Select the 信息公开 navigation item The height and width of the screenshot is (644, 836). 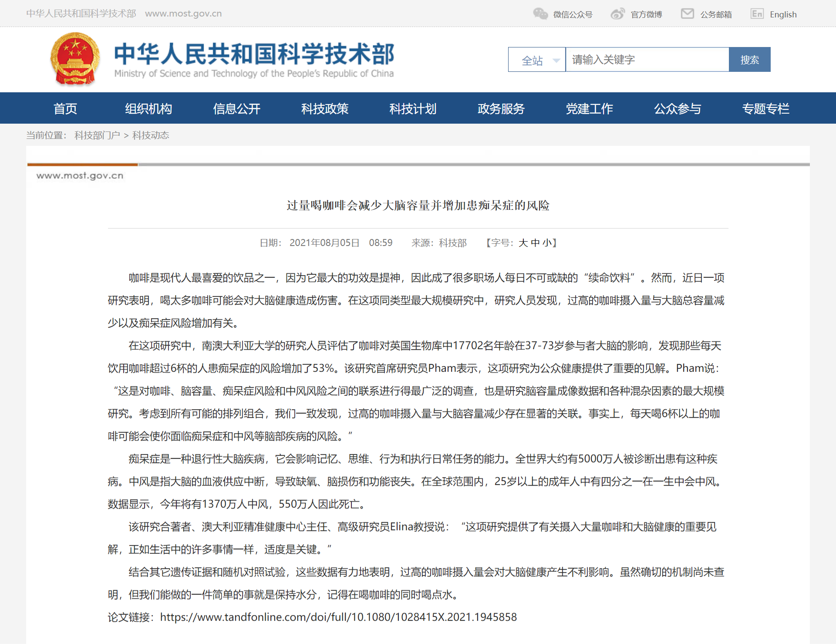(236, 108)
